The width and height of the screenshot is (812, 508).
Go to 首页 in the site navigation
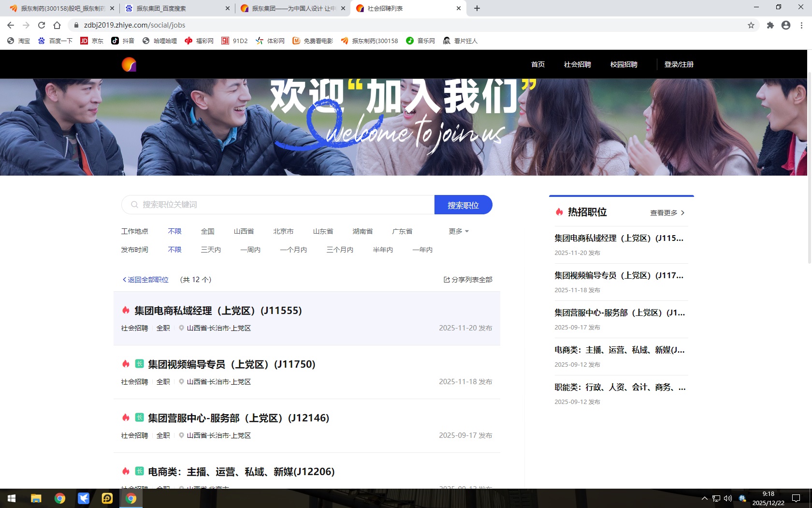[538, 64]
